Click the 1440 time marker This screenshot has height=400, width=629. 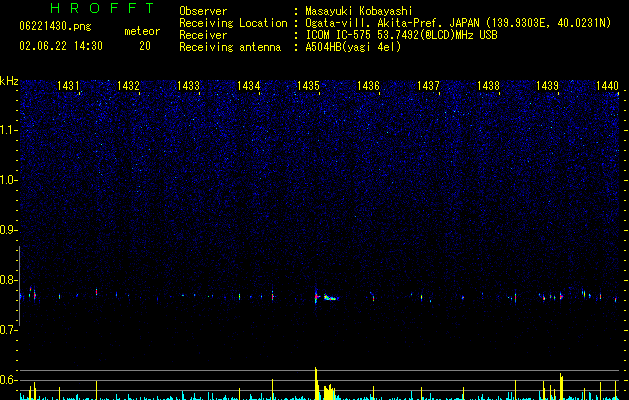click(607, 85)
